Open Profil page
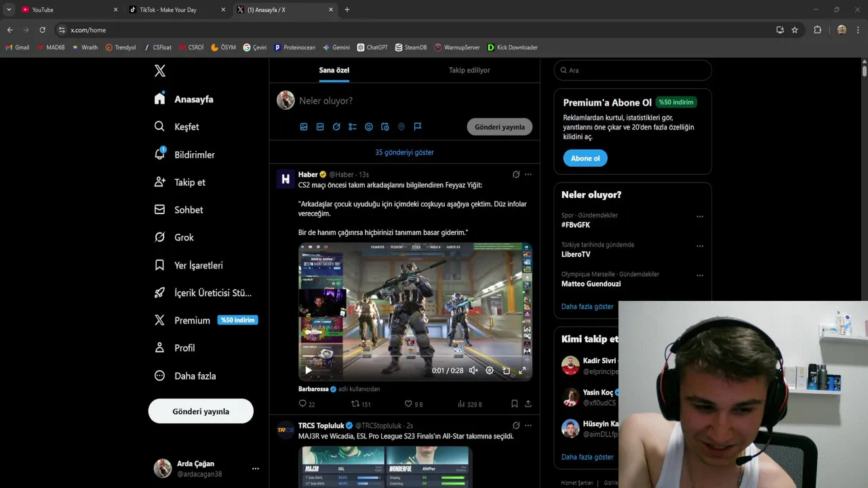 coord(175,348)
